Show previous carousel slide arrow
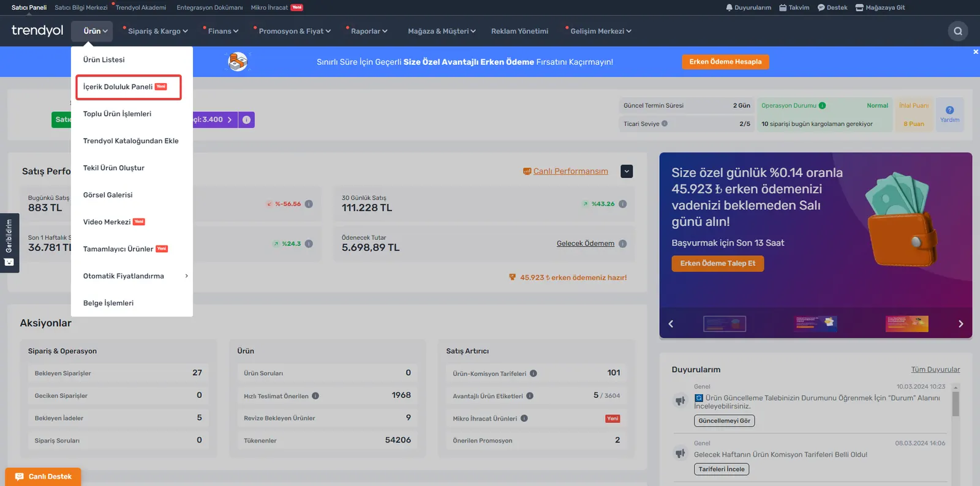 [x=671, y=324]
